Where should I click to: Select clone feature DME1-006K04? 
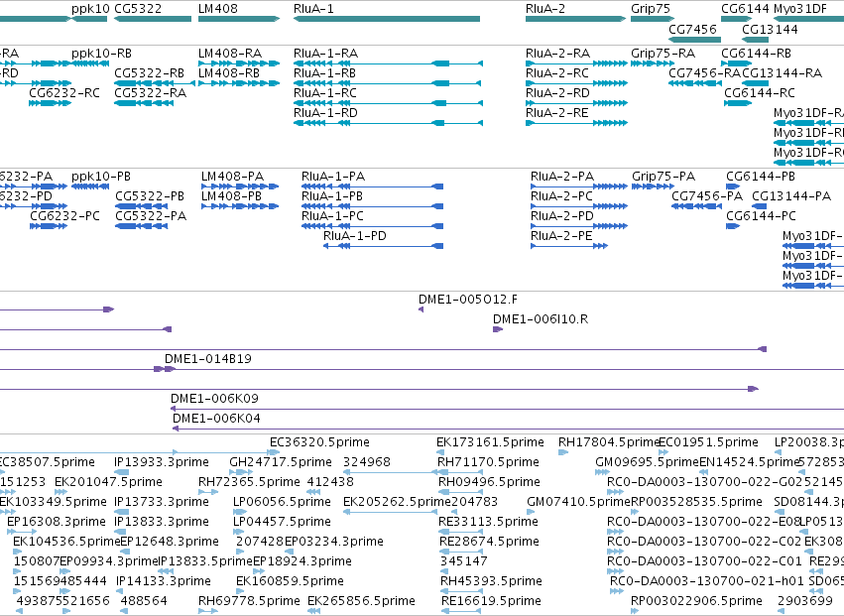click(217, 419)
